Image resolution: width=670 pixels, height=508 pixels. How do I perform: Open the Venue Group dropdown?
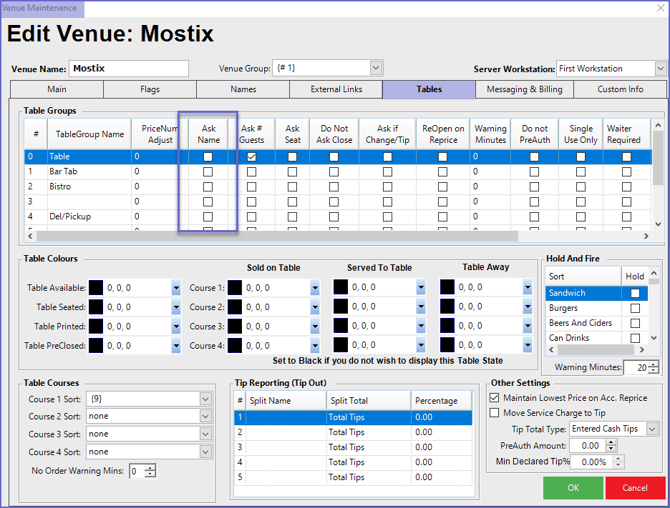point(376,68)
